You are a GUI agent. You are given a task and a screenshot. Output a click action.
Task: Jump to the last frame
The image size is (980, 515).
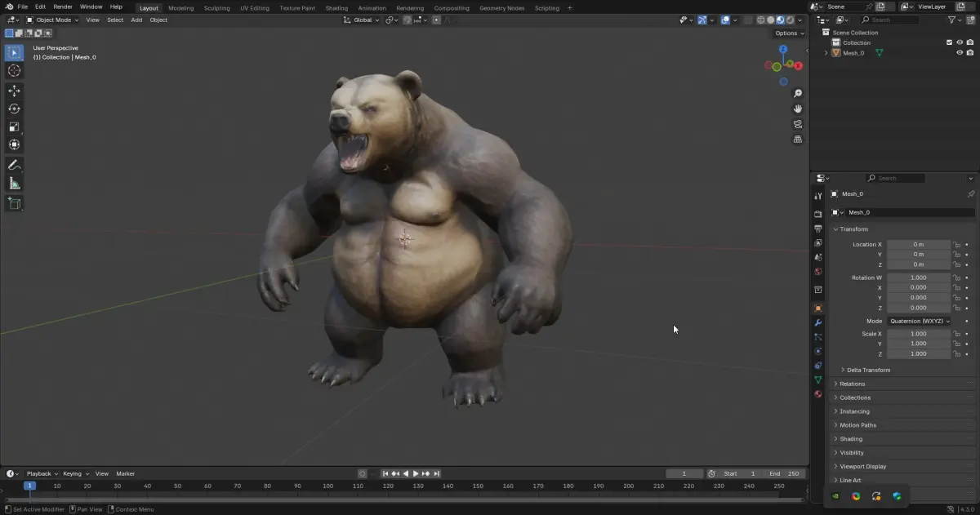437,473
